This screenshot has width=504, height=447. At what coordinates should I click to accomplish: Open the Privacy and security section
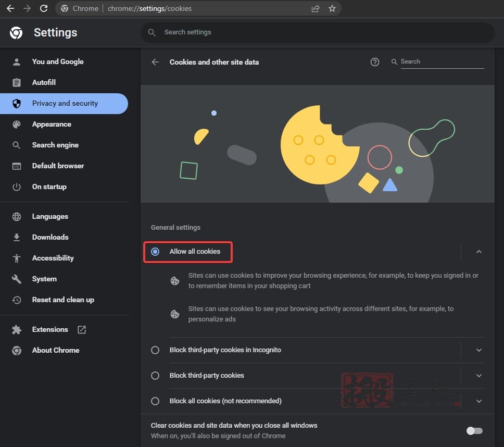(x=65, y=104)
